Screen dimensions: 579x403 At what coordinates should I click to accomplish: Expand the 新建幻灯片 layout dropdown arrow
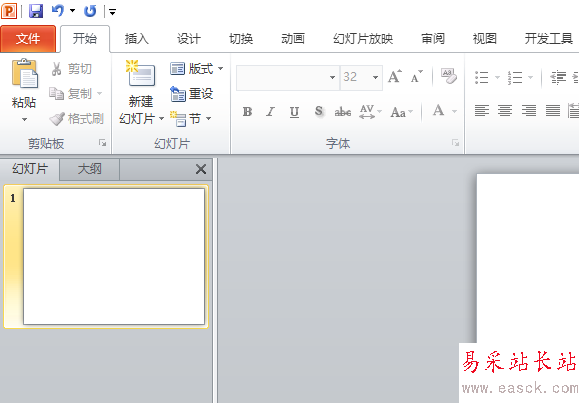coord(161,119)
